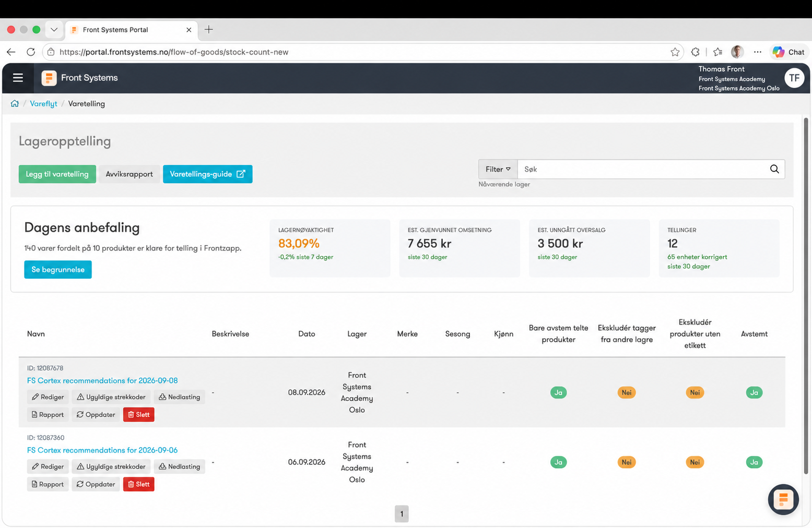Click the Thomas Front user name
812x528 pixels.
click(722, 69)
